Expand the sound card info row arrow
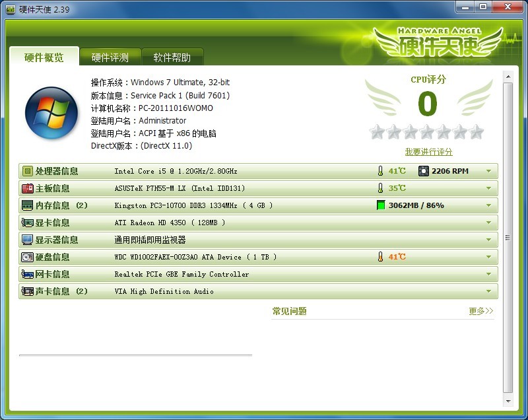 (x=488, y=291)
